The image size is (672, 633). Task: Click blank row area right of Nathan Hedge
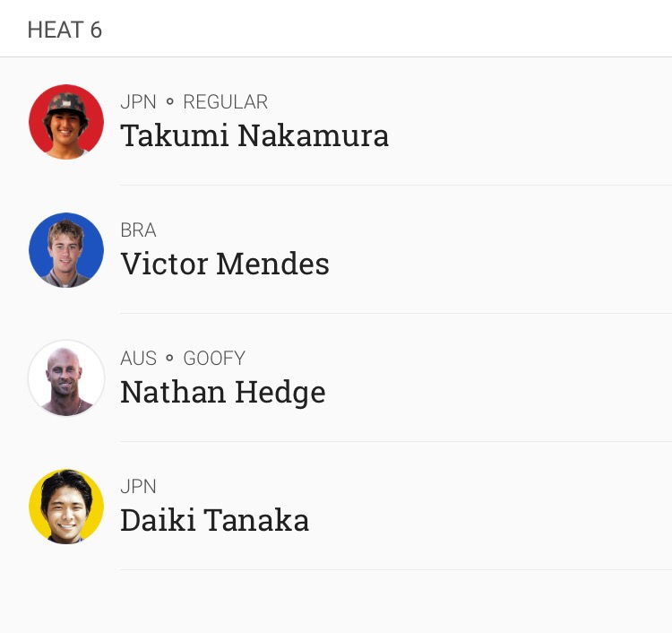499,377
